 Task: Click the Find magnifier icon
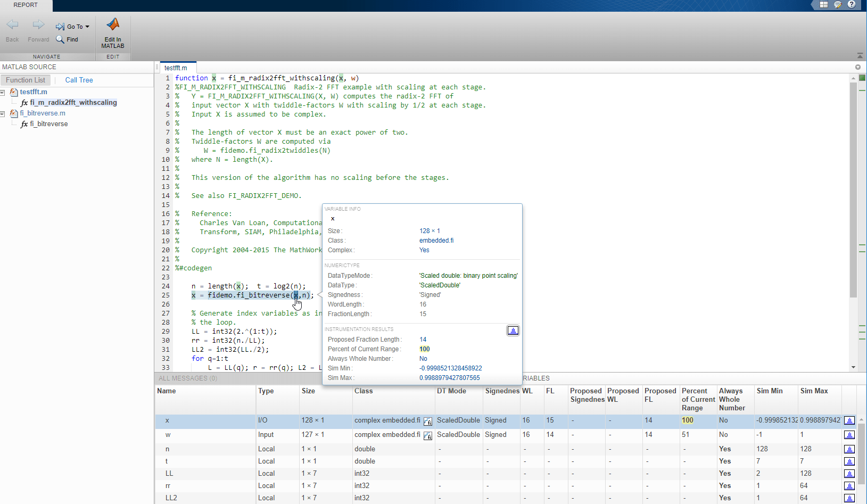[x=60, y=39]
